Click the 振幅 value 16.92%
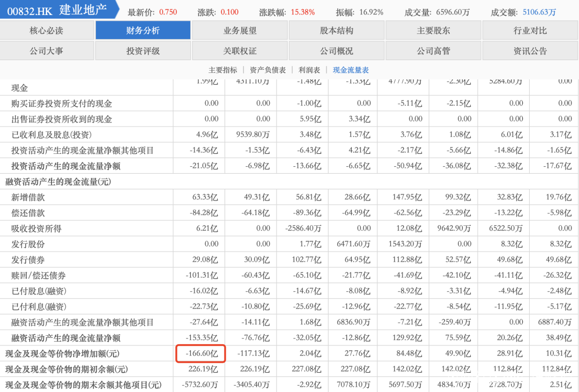The image size is (579, 392). point(371,12)
